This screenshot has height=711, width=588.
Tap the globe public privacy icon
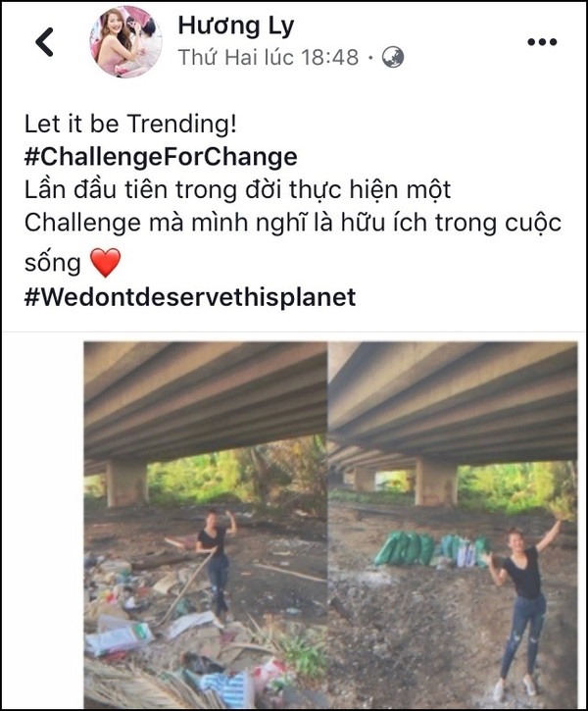pos(393,58)
